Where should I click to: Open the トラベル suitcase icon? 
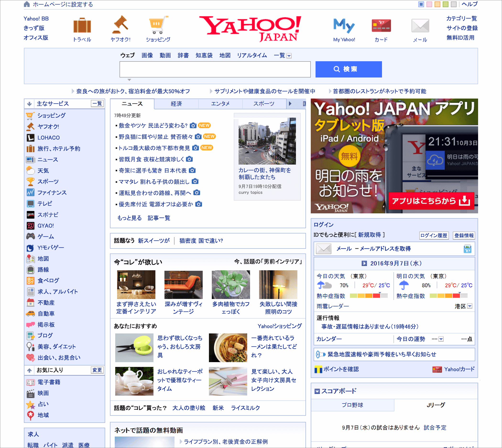(x=82, y=25)
